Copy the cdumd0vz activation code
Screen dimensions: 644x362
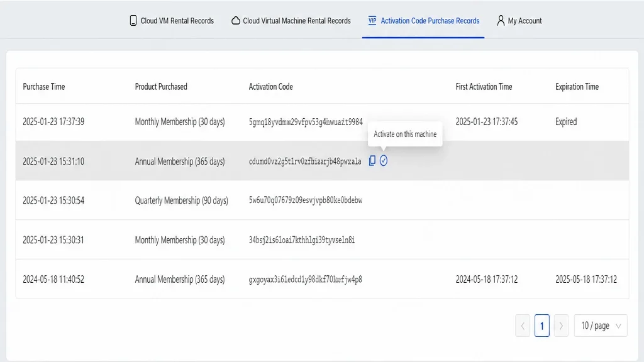click(x=372, y=161)
